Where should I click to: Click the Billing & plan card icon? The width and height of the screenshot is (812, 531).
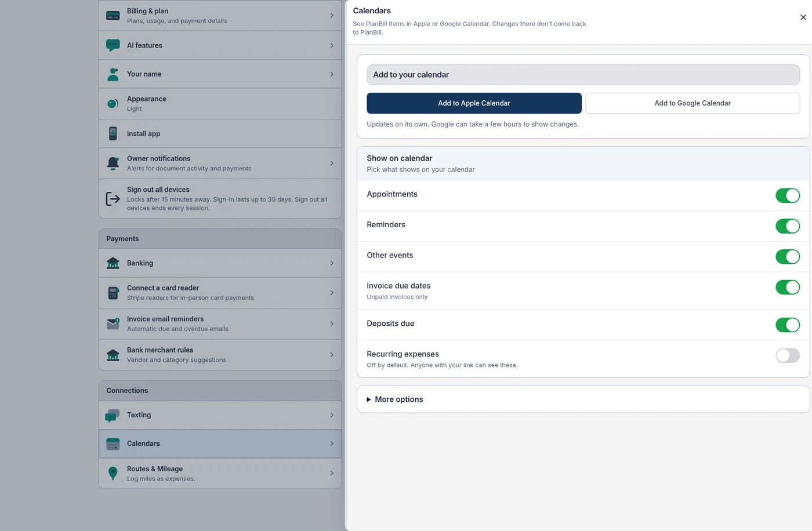click(113, 16)
